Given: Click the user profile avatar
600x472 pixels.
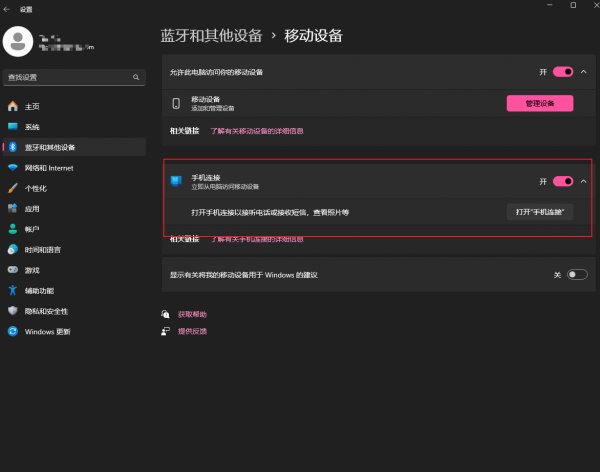Looking at the screenshot, I should coord(18,41).
